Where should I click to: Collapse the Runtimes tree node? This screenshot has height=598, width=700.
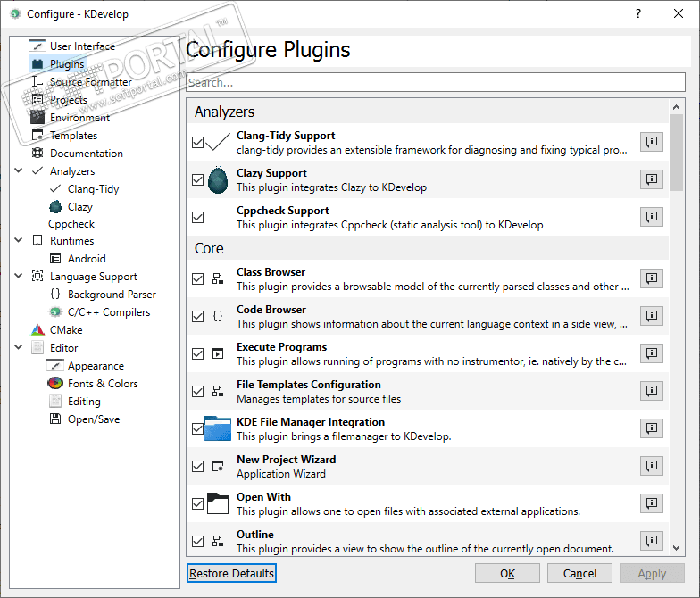[19, 240]
